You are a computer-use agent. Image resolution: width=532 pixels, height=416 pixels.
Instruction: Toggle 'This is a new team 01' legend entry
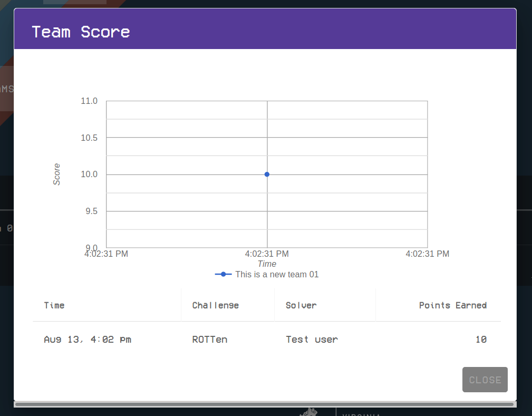click(x=277, y=274)
